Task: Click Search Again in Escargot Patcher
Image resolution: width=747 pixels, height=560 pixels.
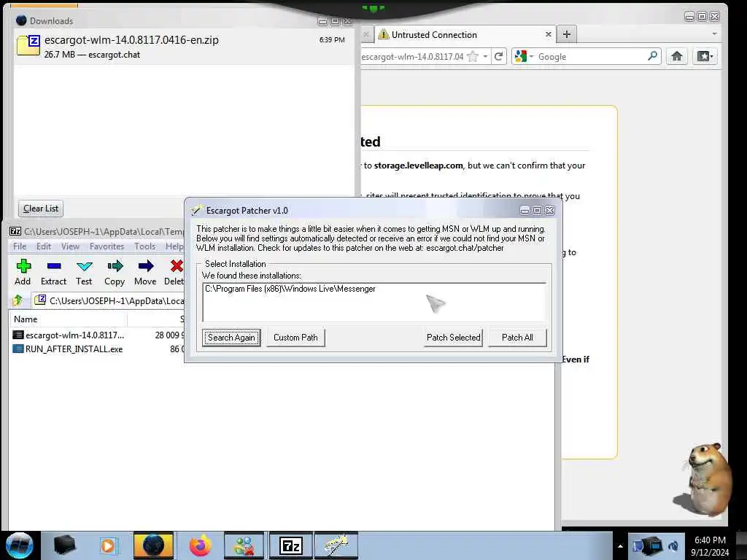Action: [x=231, y=338]
